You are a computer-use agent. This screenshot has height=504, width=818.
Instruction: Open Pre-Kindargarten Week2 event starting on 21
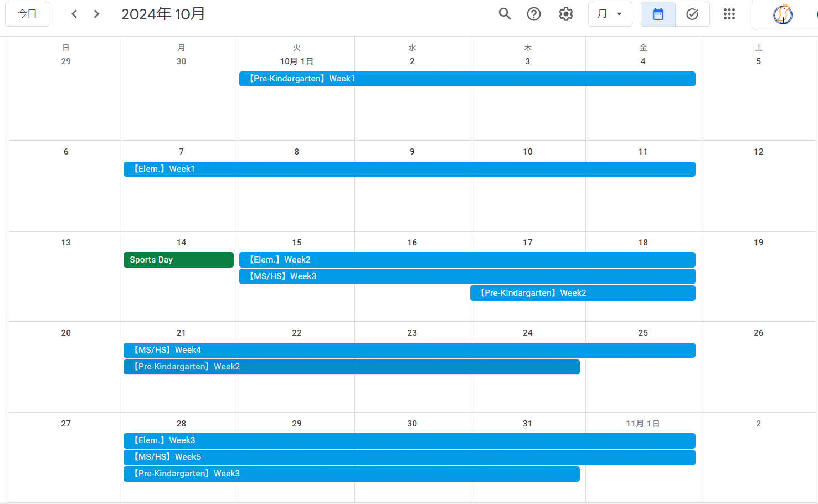(352, 367)
